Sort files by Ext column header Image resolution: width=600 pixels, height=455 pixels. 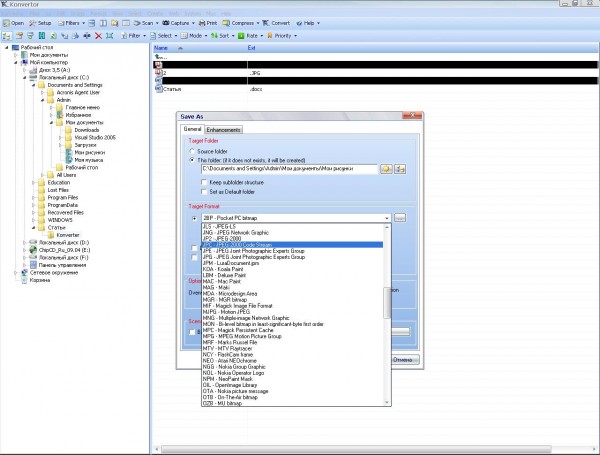point(251,48)
